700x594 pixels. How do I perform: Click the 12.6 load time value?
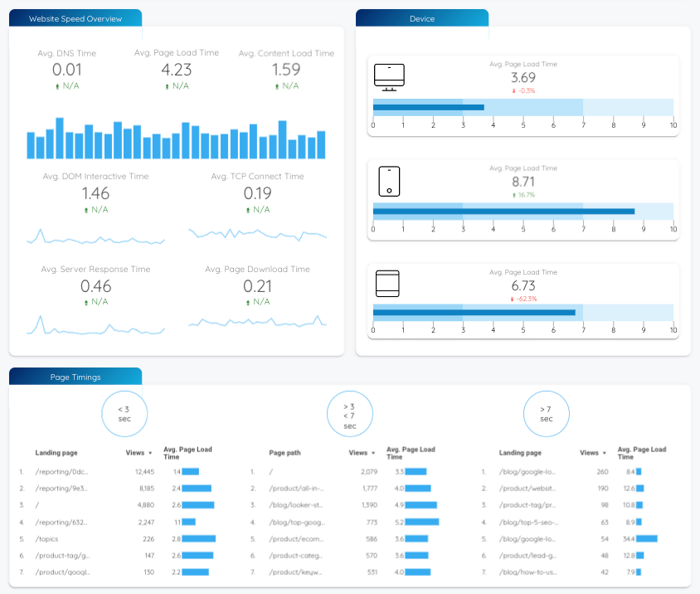click(629, 489)
